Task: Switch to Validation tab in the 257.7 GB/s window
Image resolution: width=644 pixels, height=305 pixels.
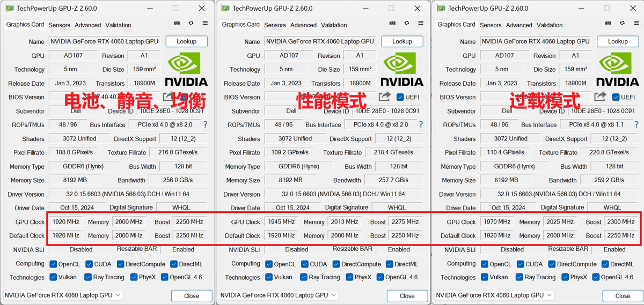Action: click(x=334, y=25)
